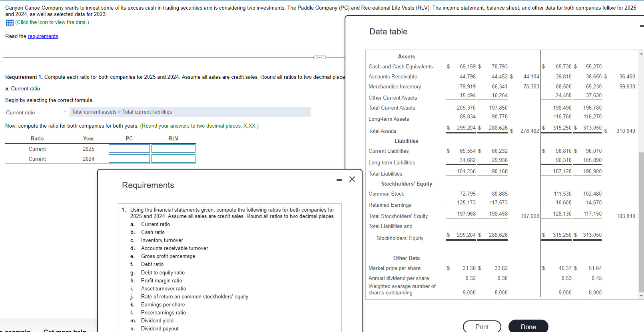644x332 pixels.
Task: Click requirement item Asset turnover ratio
Action: click(163, 289)
